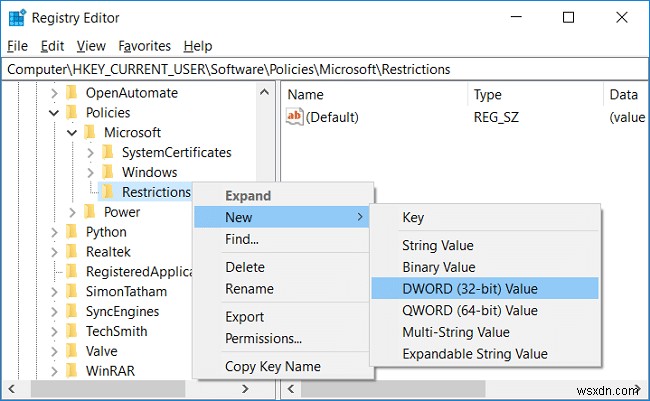Click the (Default) string value icon
650x401 pixels.
click(295, 117)
